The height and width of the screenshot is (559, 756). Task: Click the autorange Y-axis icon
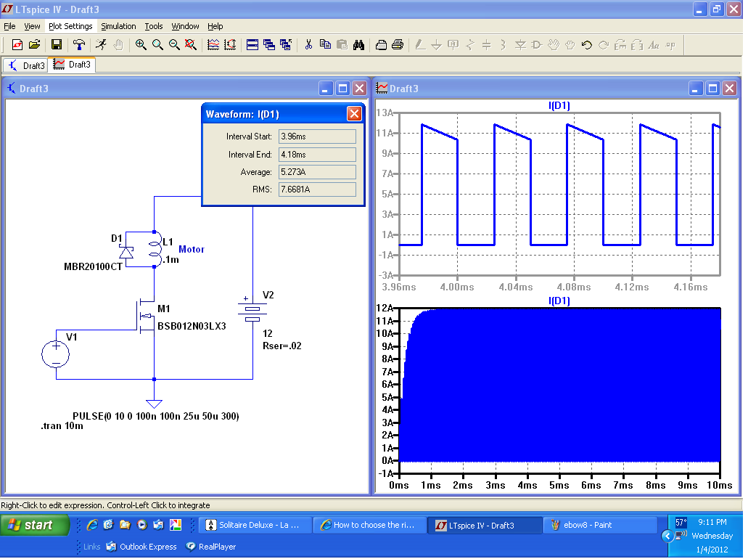pos(230,45)
